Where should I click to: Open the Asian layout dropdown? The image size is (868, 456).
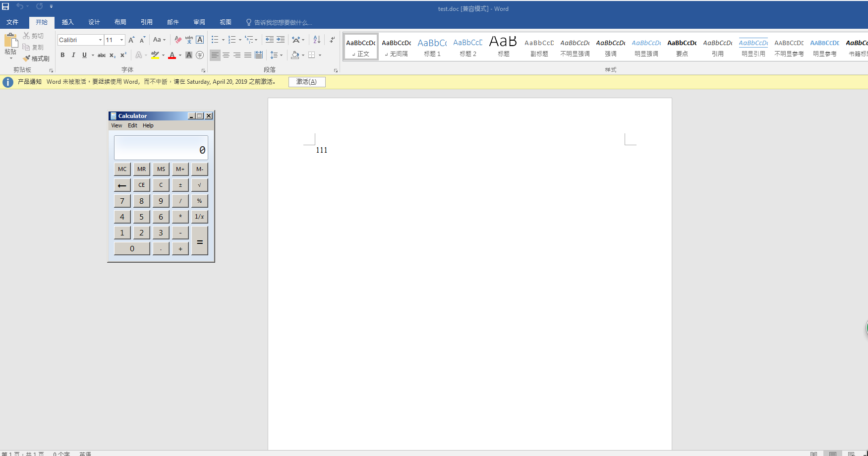298,40
